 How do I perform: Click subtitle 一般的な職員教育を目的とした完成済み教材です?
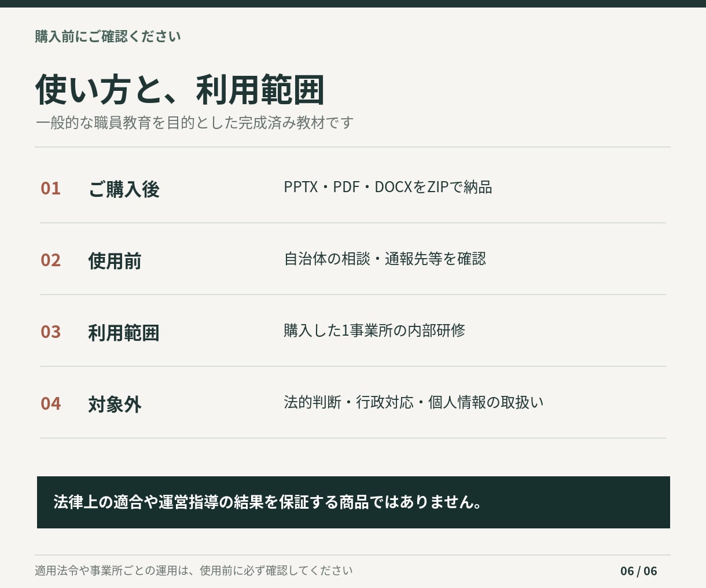click(x=194, y=123)
